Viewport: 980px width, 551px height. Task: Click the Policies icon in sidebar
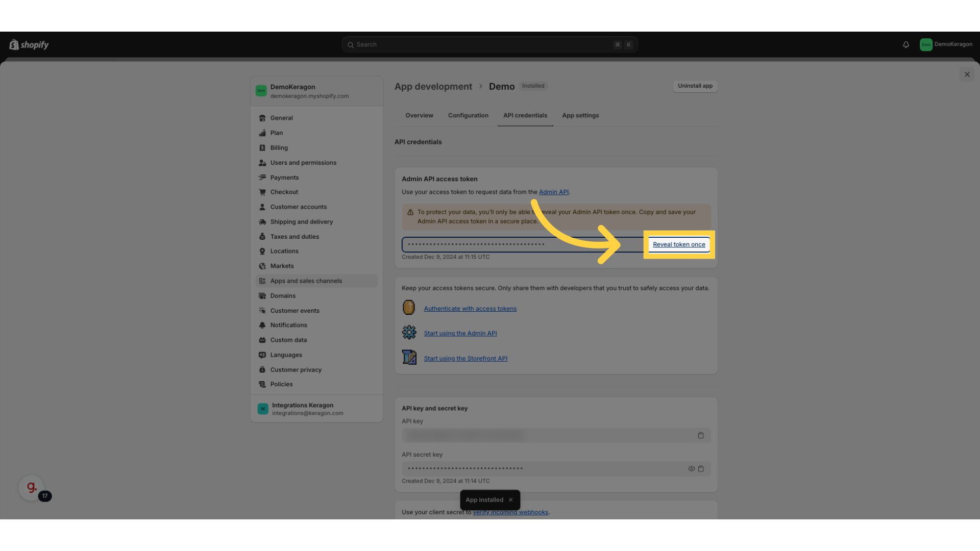(x=262, y=385)
